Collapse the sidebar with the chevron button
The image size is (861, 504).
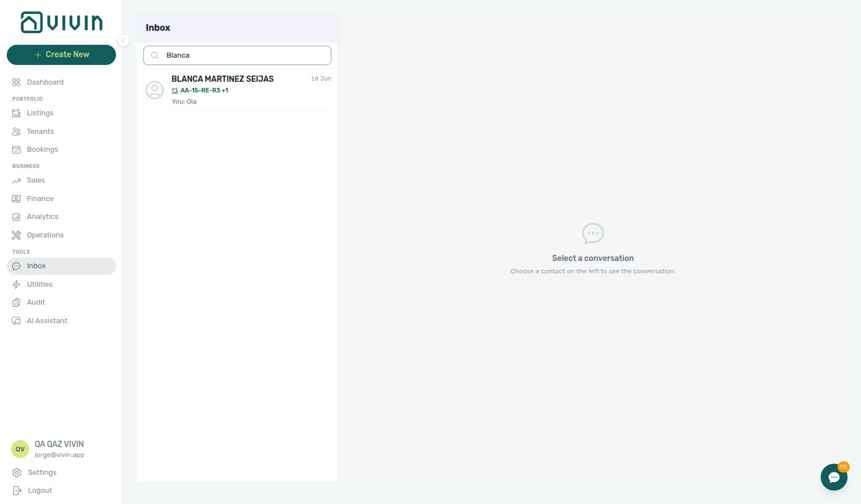pyautogui.click(x=123, y=40)
